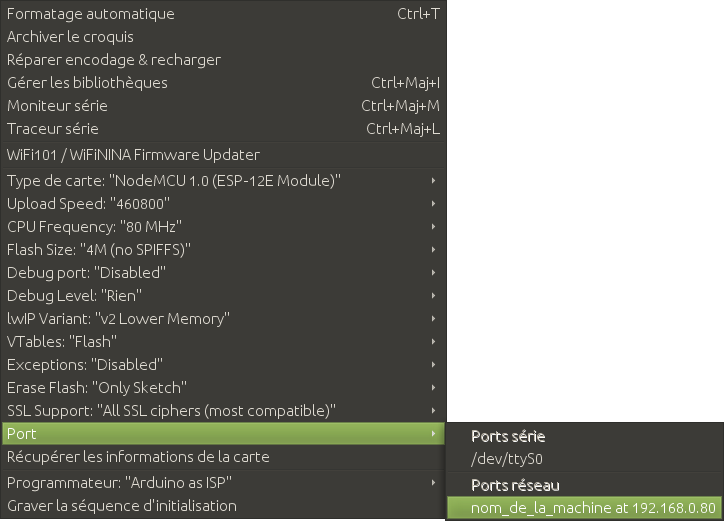Open Debug port submenu
Screen dimensions: 724x521
[x=86, y=273]
